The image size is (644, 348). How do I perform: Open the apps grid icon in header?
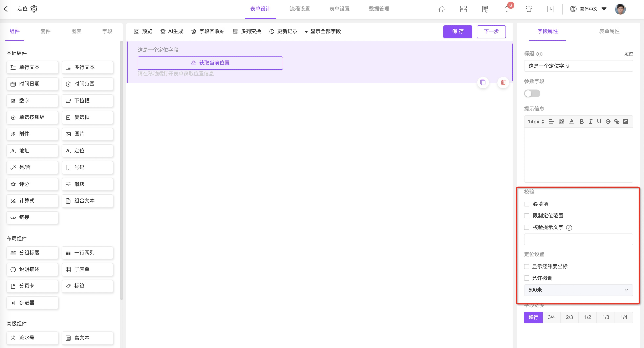pyautogui.click(x=463, y=9)
